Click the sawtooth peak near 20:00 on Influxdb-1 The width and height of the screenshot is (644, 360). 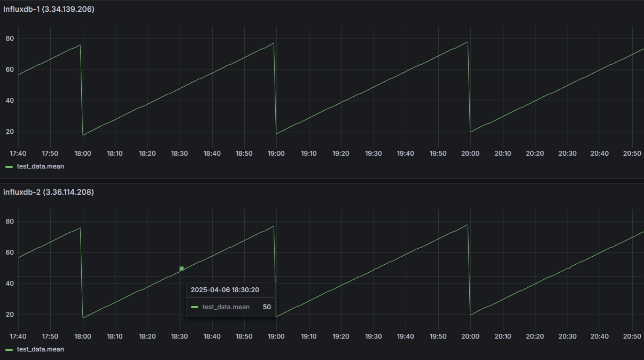468,42
